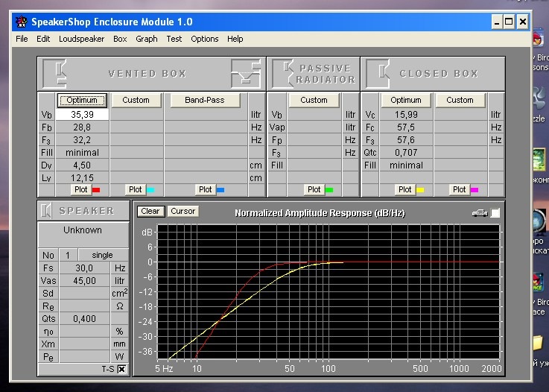
Task: Open the Options menu
Action: [x=204, y=39]
